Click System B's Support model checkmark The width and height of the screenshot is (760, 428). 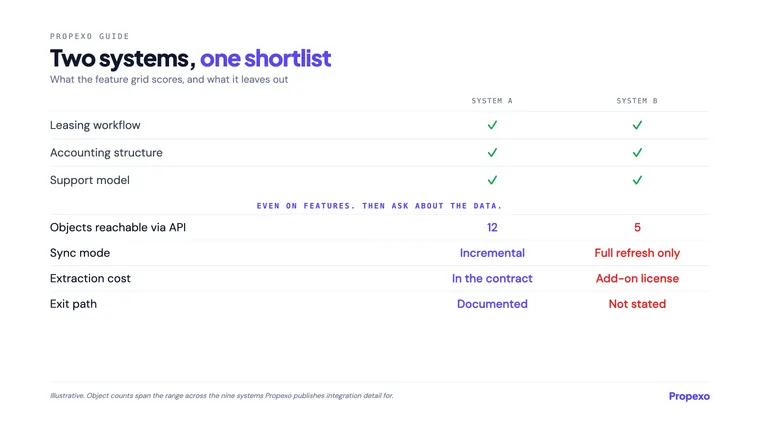click(637, 180)
